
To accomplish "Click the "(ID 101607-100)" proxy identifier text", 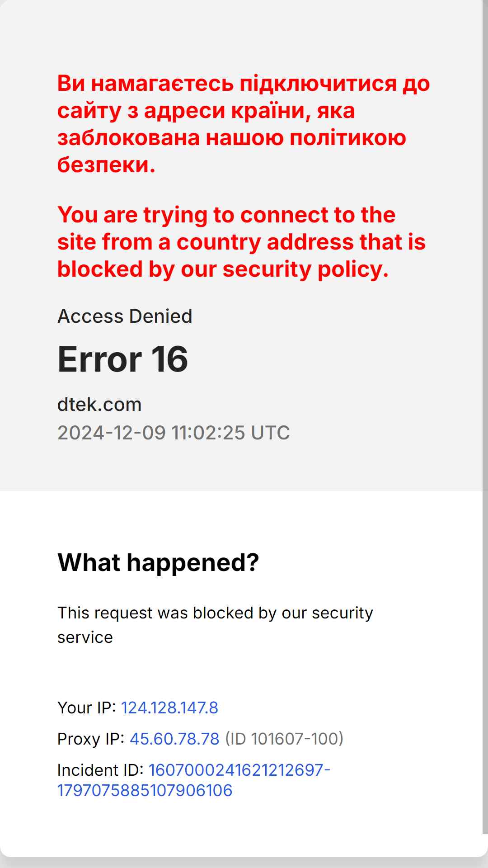I will click(284, 739).
